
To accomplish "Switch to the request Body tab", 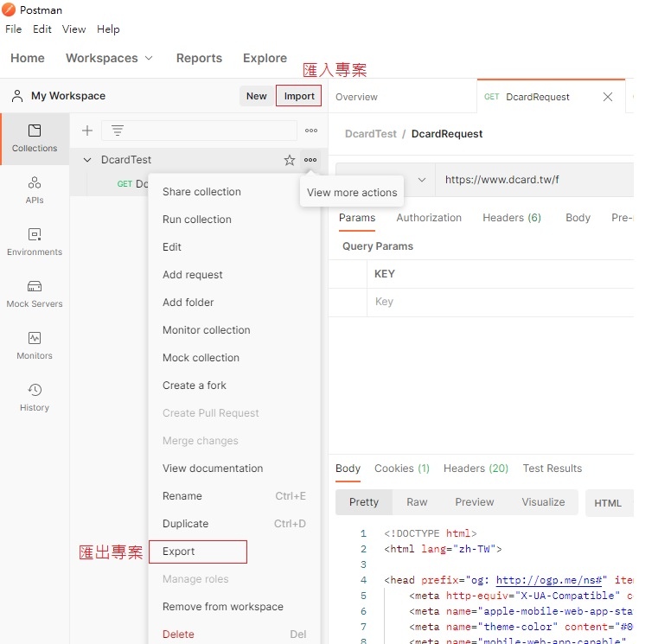I will (578, 218).
